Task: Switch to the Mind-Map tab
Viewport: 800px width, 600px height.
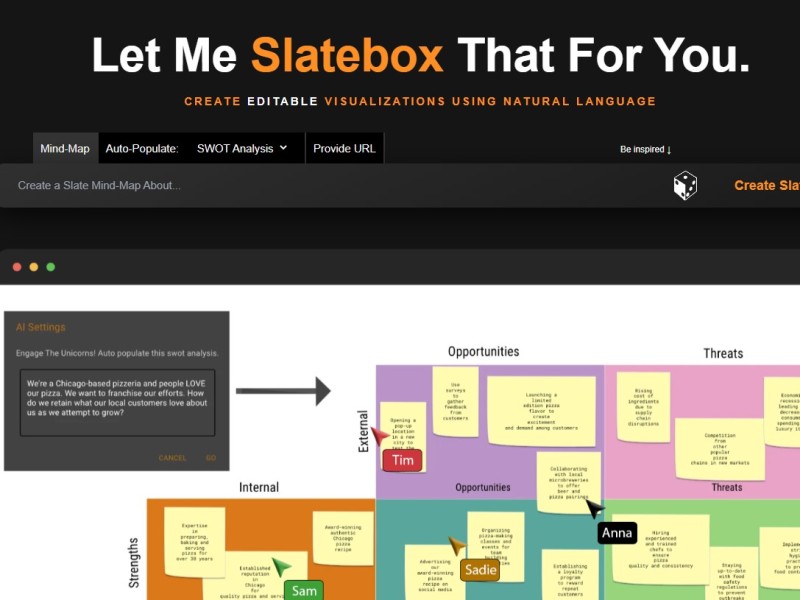Action: pos(65,148)
